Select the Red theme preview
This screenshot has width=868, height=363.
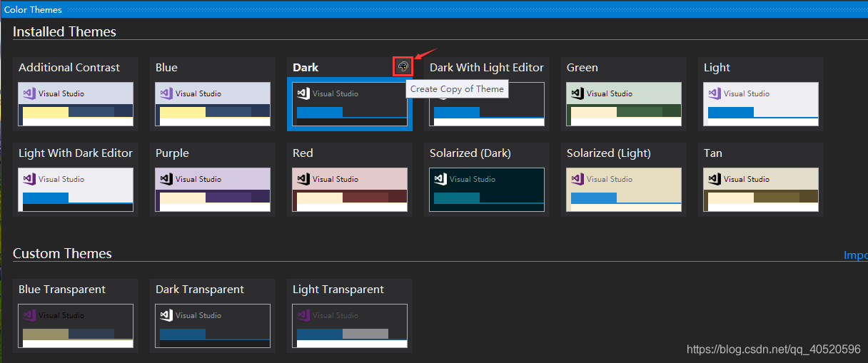(x=350, y=190)
